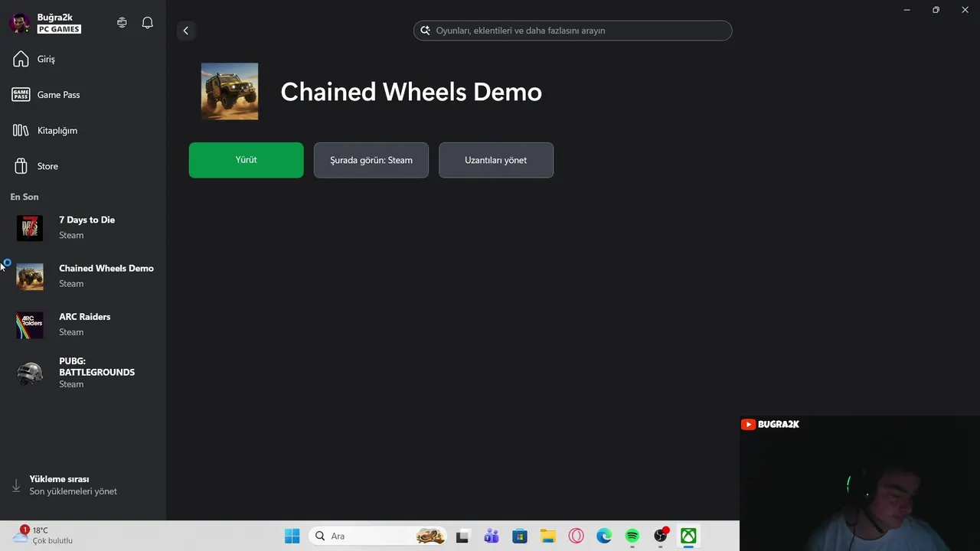Open Spotify on taskbar
Image resolution: width=980 pixels, height=551 pixels.
[632, 536]
